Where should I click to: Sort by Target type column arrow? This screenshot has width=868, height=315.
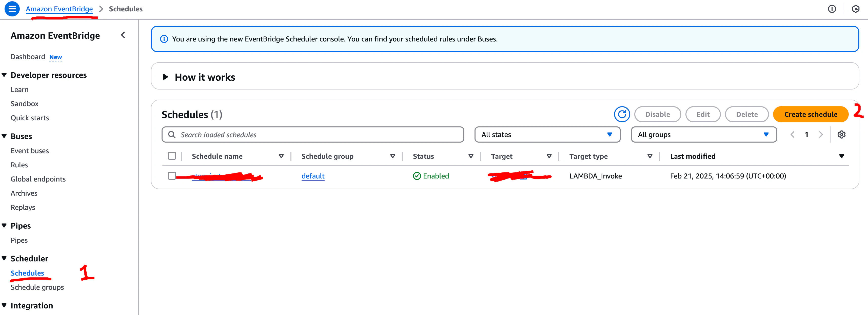(x=650, y=156)
